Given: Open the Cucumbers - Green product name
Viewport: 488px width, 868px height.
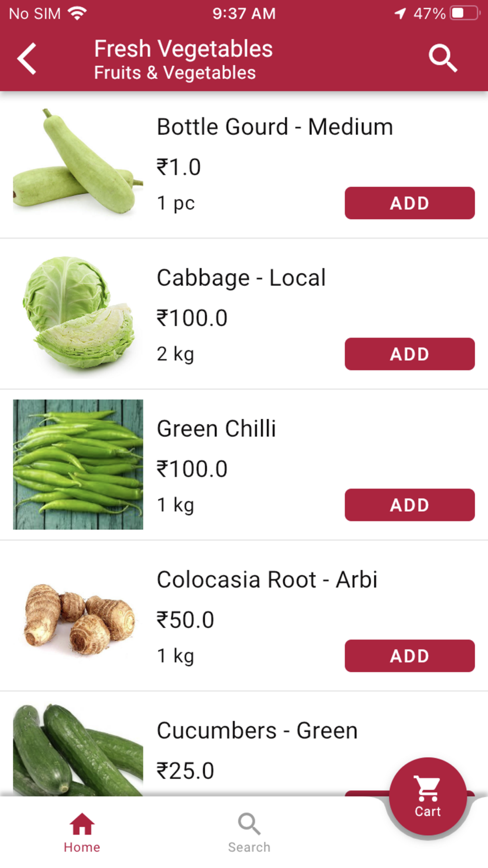Looking at the screenshot, I should [257, 731].
